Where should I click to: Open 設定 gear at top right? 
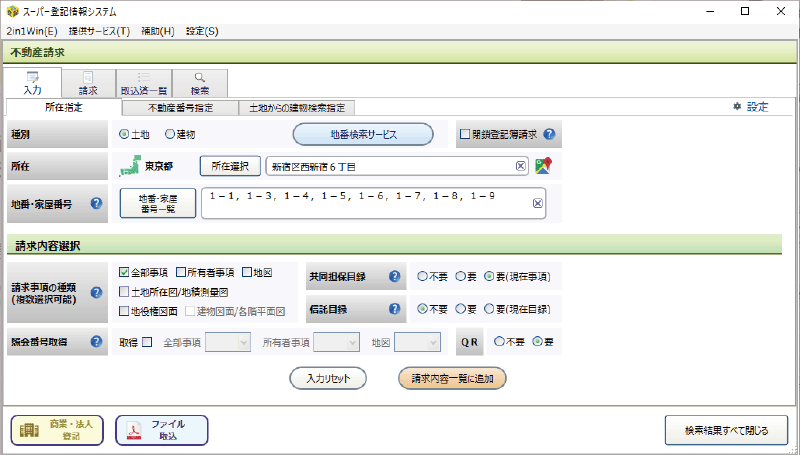point(750,106)
